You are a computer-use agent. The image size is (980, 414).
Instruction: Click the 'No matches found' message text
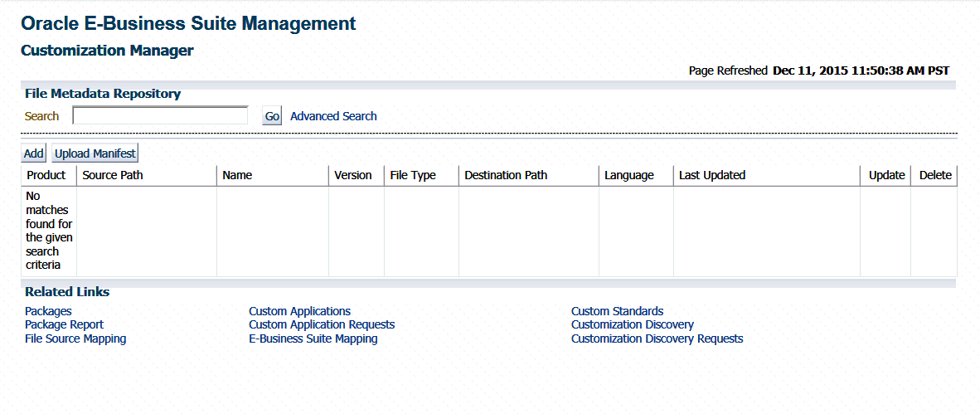pos(49,230)
